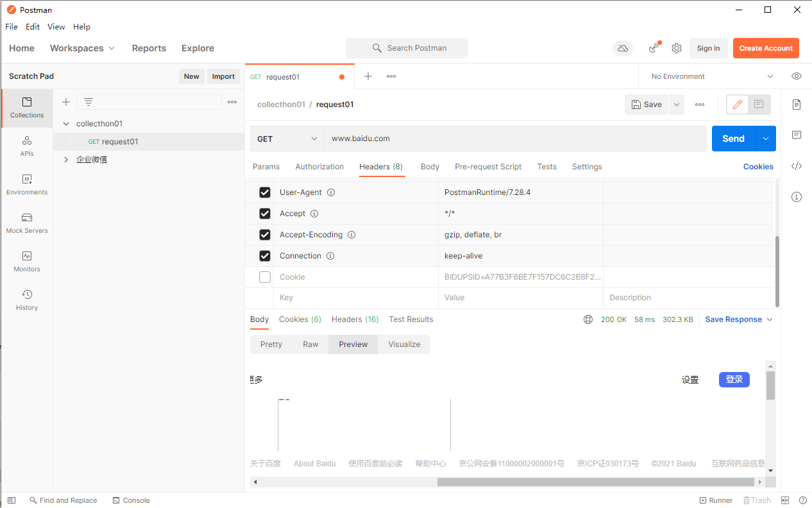Expand the 企业微信 collection
812x508 pixels.
66,160
